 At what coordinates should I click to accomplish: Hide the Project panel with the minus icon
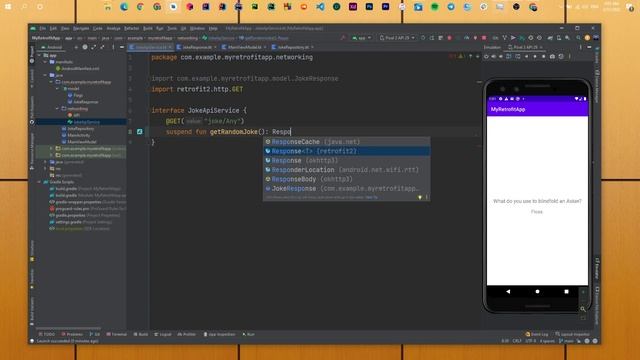point(122,47)
